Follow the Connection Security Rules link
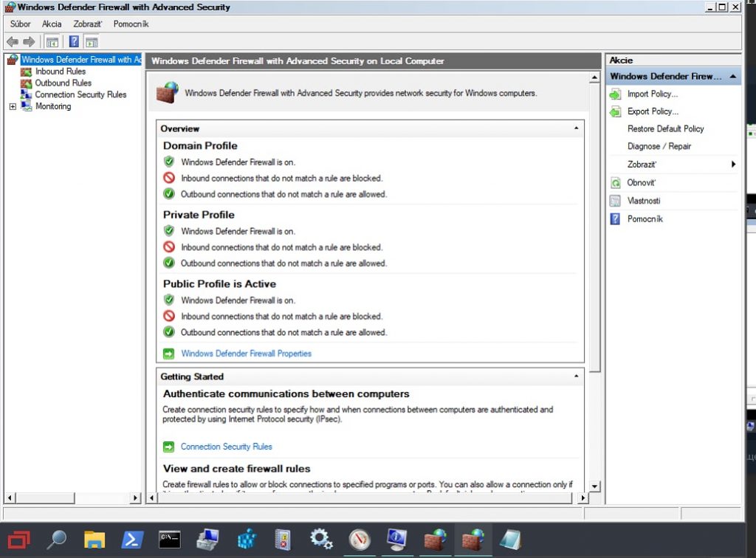 (226, 447)
